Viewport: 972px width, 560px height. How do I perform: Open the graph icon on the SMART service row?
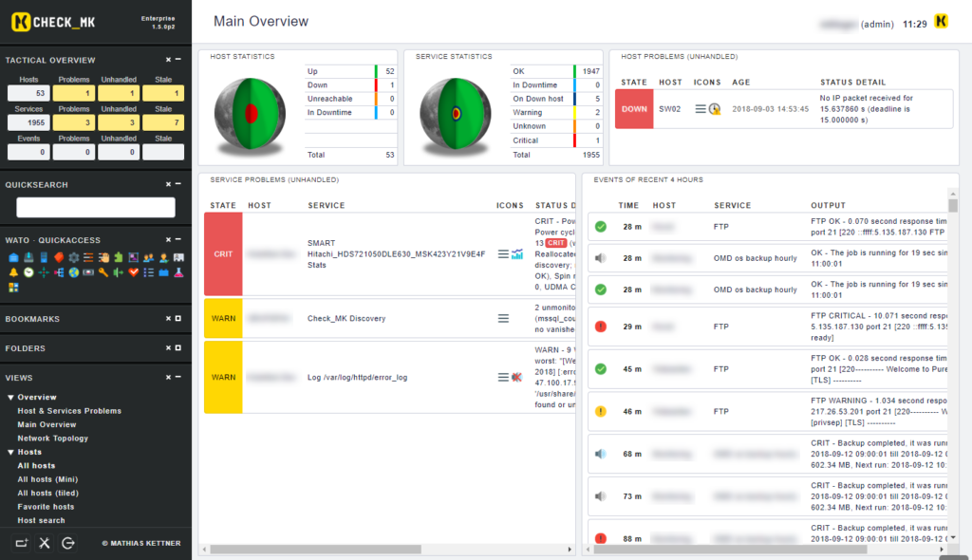517,254
